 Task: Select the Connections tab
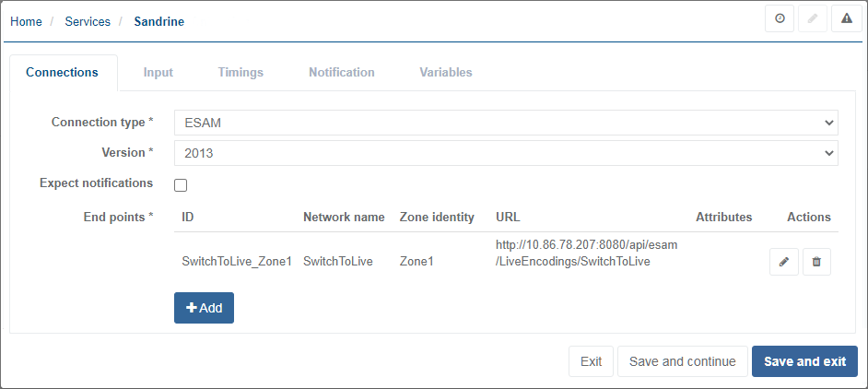[63, 72]
